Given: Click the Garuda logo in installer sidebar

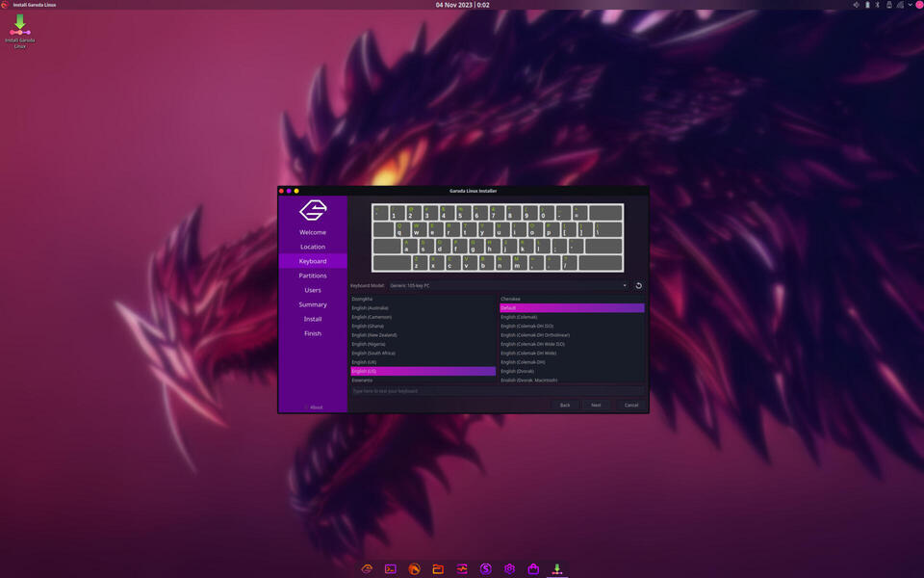Looking at the screenshot, I should 313,210.
